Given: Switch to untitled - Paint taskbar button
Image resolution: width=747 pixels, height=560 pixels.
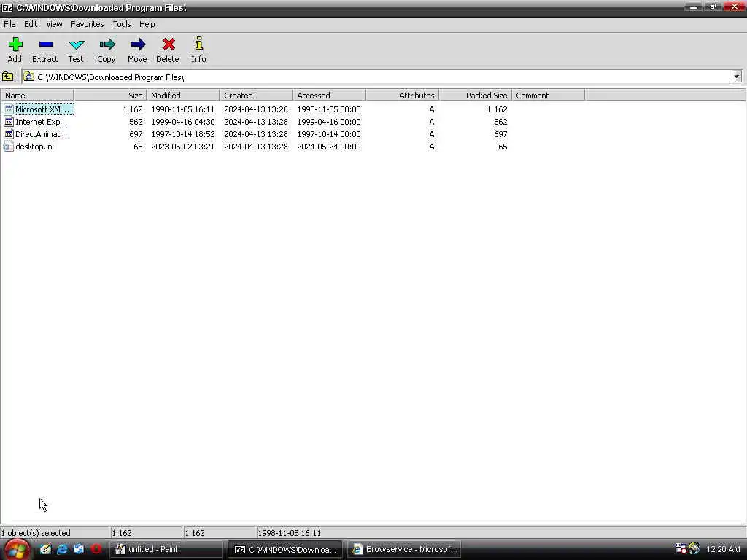Looking at the screenshot, I should (167, 549).
